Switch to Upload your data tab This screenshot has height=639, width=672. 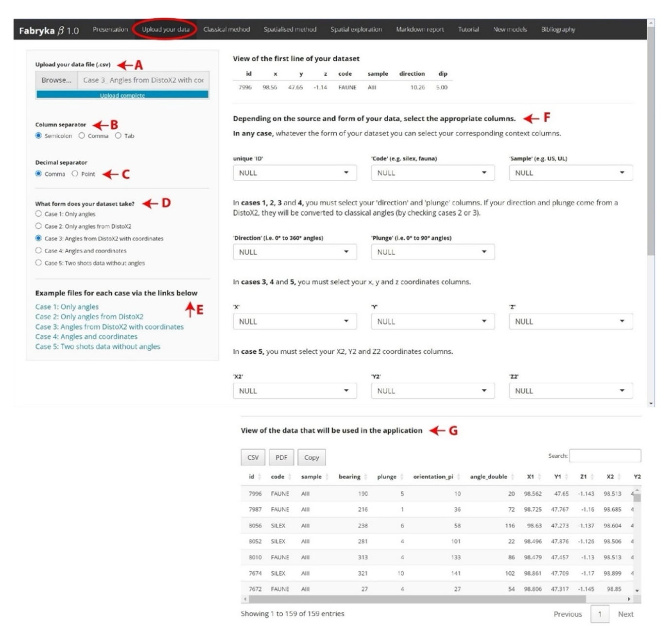165,29
